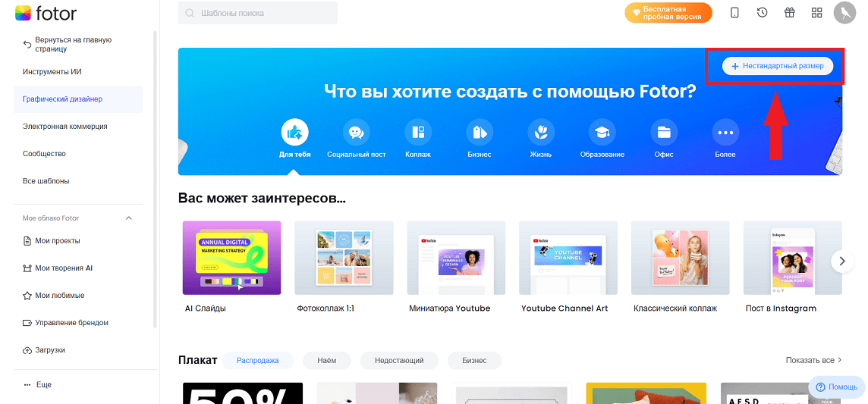
Task: Click the search magnifier icon
Action: click(x=190, y=13)
